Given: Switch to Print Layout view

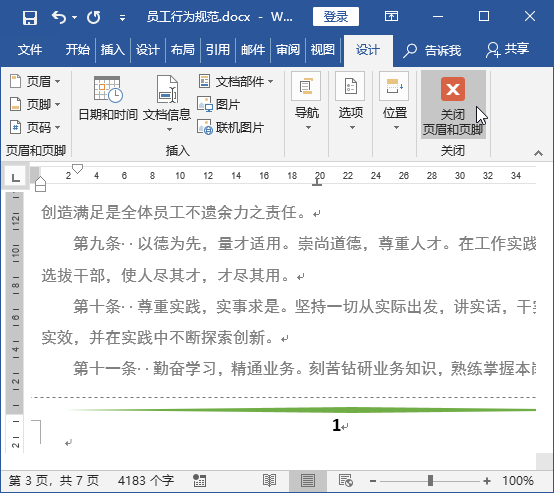Looking at the screenshot, I should pyautogui.click(x=307, y=481).
